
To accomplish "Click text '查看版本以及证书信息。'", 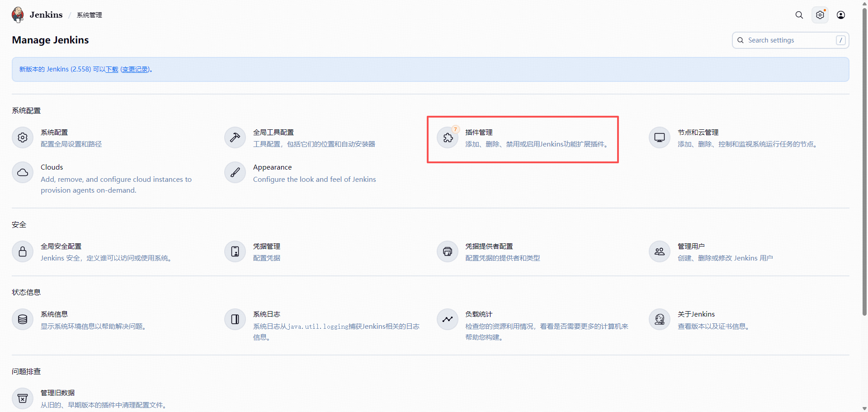I will coord(715,326).
